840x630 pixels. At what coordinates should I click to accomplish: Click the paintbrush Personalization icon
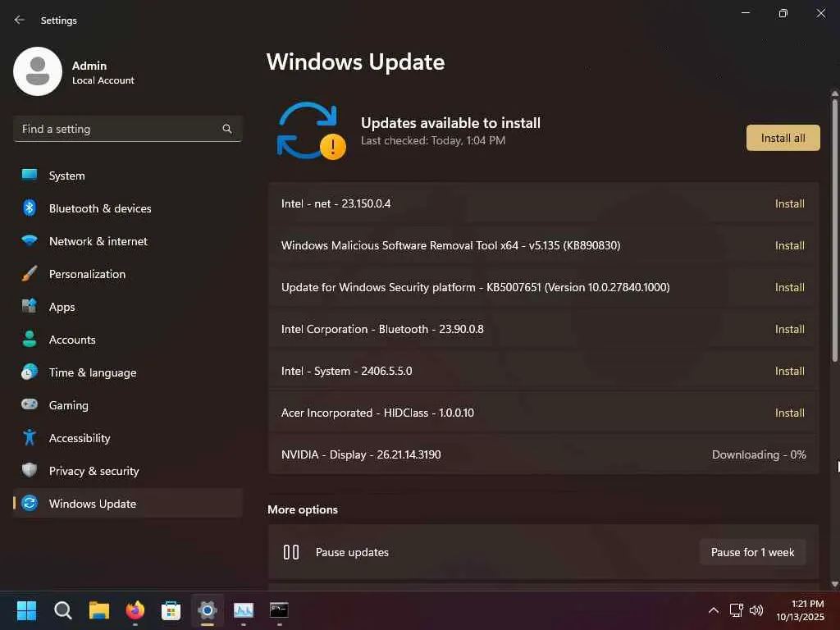pos(30,273)
